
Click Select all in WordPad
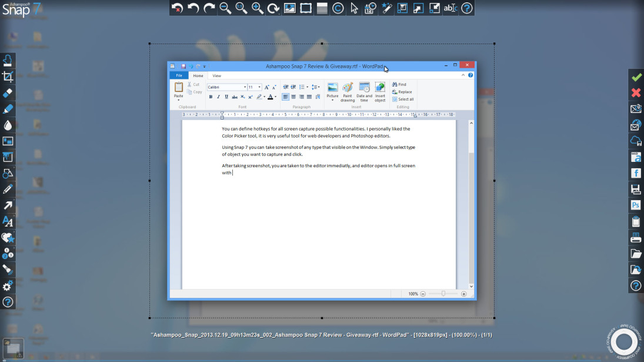tap(402, 99)
